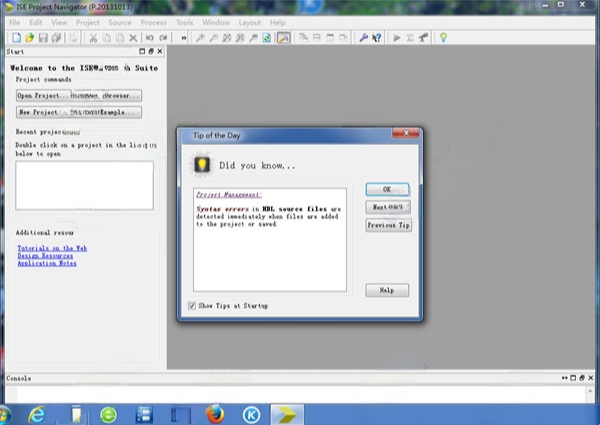Click the Delete X toolbar icon
The image size is (600, 425).
pos(133,37)
